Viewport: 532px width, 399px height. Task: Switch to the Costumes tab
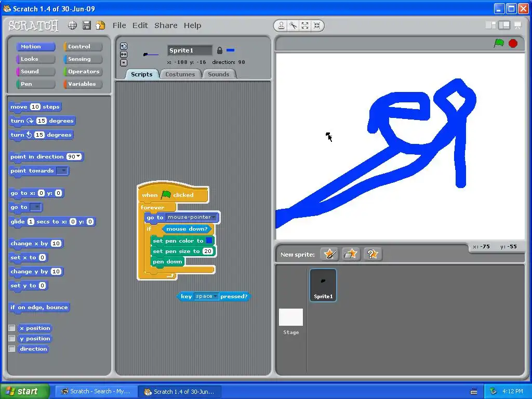tap(180, 74)
